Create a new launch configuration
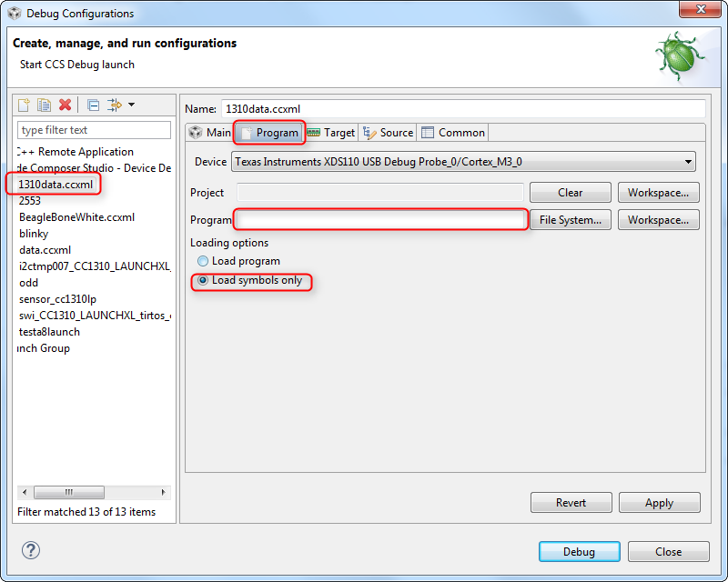728x582 pixels. pyautogui.click(x=25, y=105)
